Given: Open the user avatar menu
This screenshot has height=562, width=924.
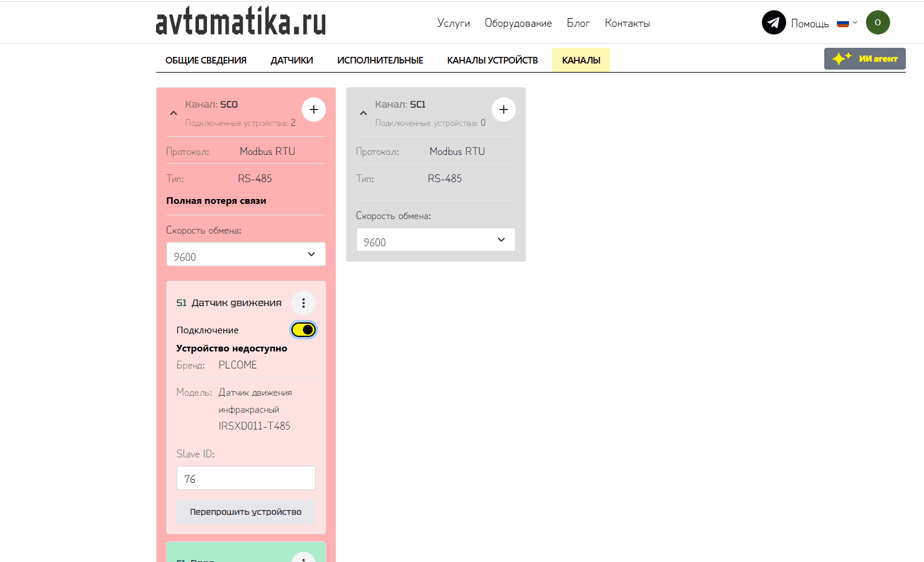Looking at the screenshot, I should pyautogui.click(x=878, y=22).
